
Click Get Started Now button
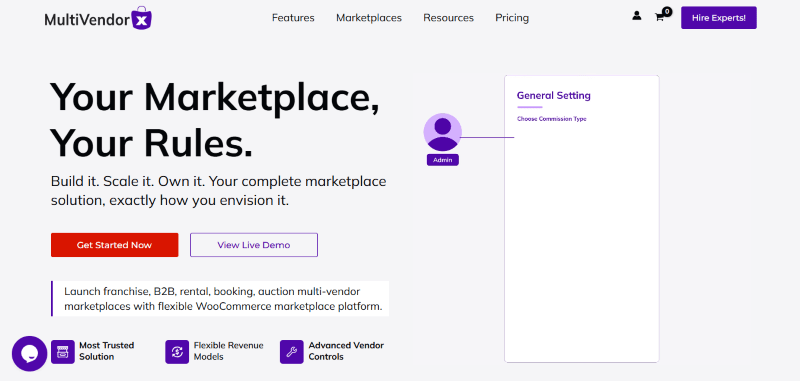tap(114, 245)
